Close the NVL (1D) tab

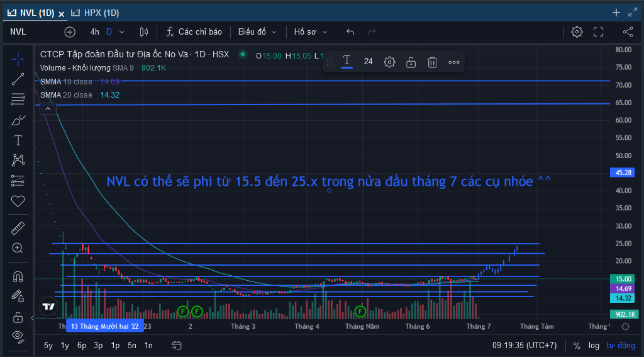pos(61,14)
